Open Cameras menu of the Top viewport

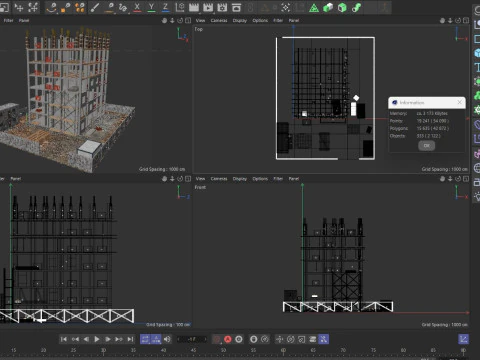pyautogui.click(x=219, y=20)
